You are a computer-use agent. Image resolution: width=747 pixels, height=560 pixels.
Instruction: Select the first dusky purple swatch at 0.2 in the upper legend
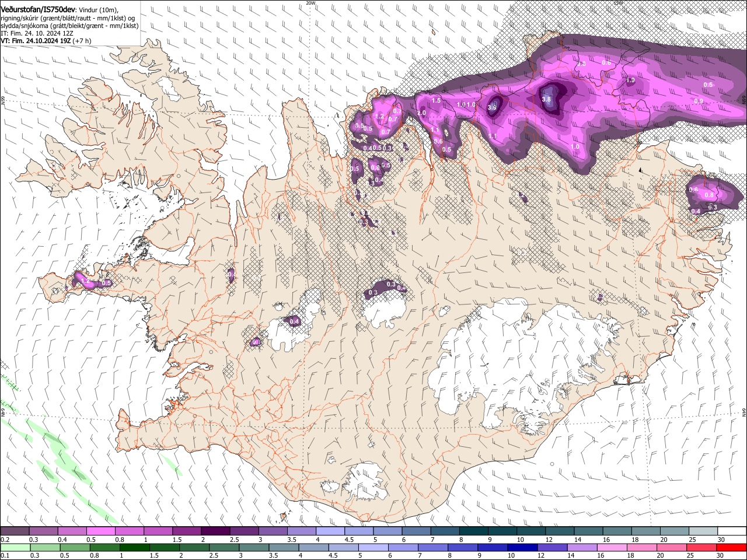click(15, 531)
